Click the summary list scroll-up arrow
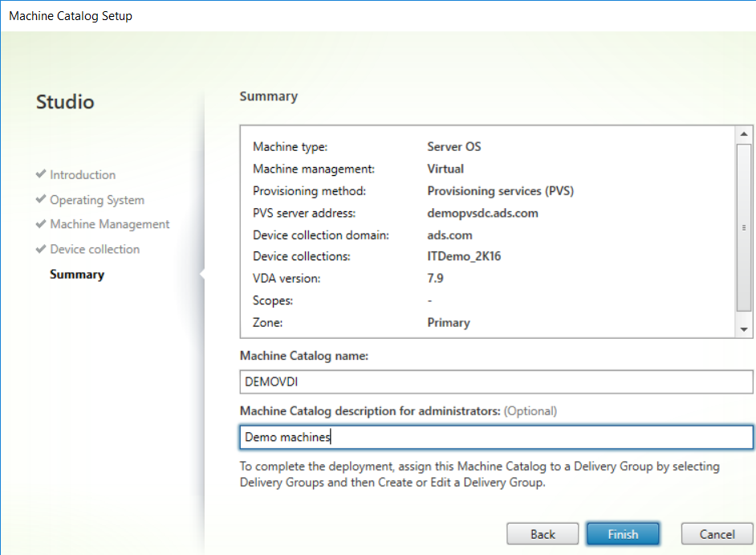This screenshot has width=756, height=555. click(743, 134)
